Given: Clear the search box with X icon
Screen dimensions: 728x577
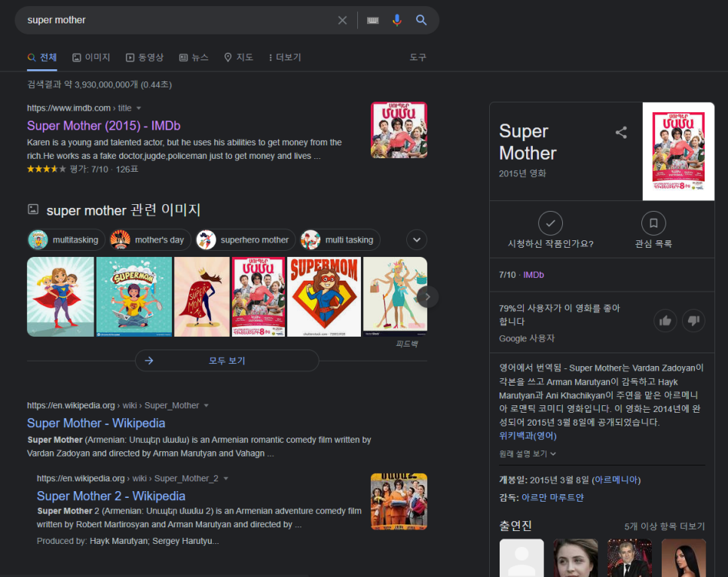Looking at the screenshot, I should [342, 20].
